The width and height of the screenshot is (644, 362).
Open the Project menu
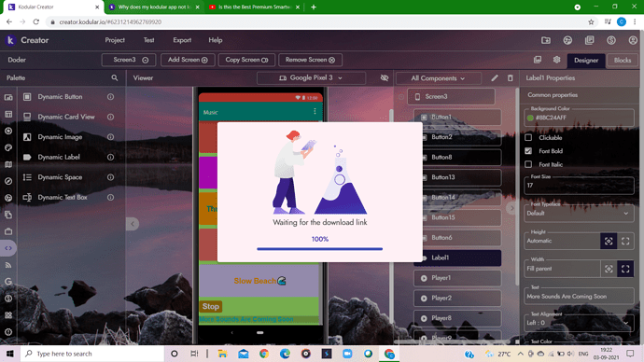(115, 40)
